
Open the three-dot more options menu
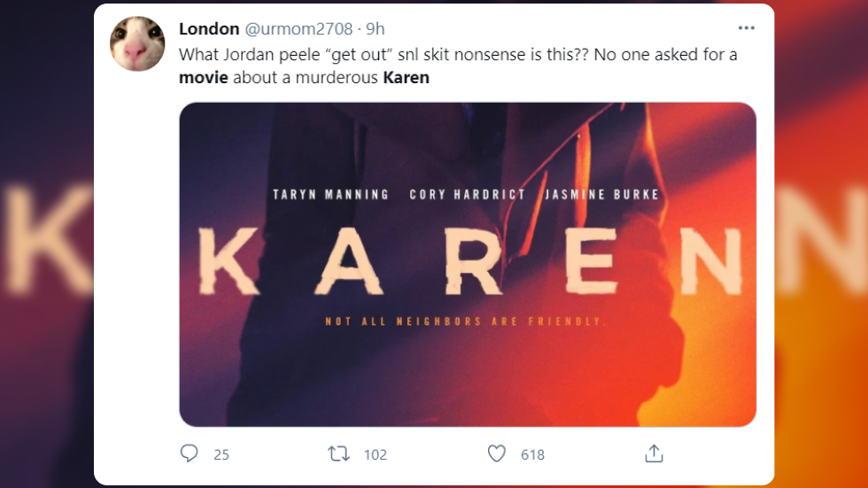[746, 28]
